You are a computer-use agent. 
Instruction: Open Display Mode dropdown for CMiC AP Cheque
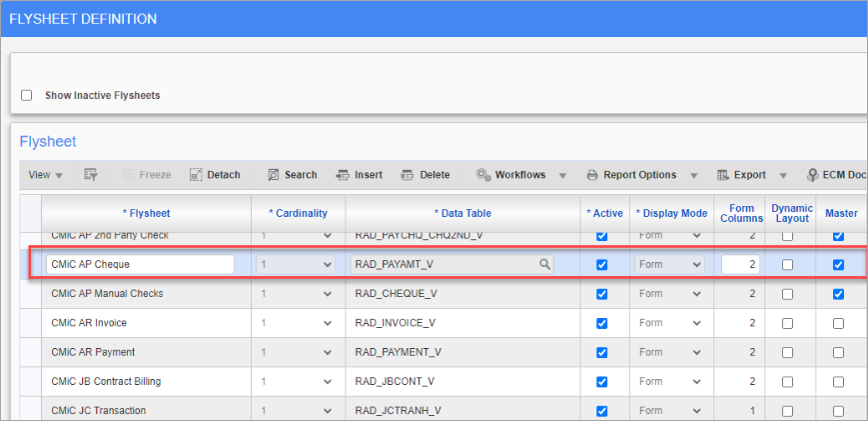pyautogui.click(x=670, y=265)
